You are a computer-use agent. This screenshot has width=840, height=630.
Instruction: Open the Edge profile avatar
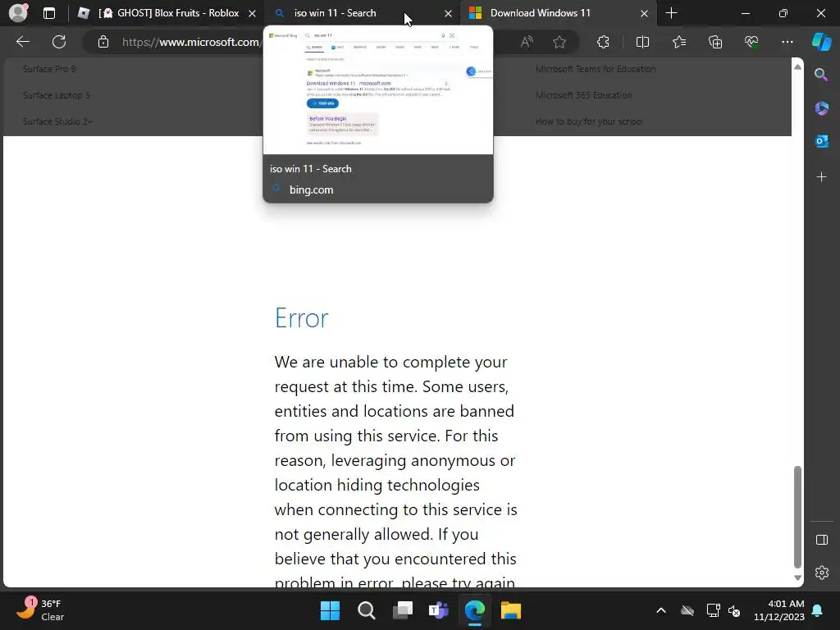point(18,13)
